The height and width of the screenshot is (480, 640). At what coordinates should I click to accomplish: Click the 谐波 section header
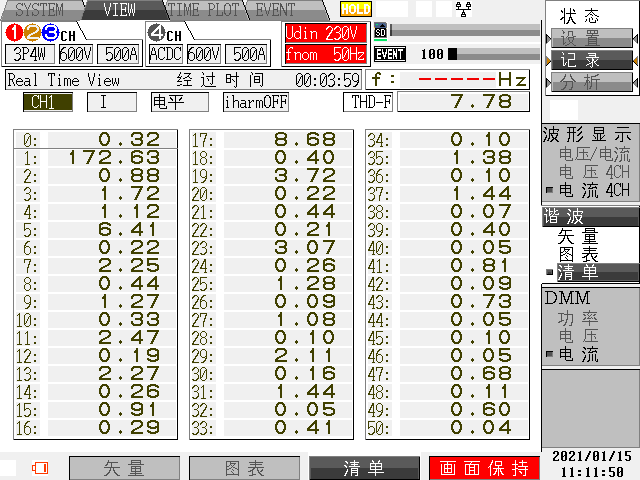click(x=591, y=216)
